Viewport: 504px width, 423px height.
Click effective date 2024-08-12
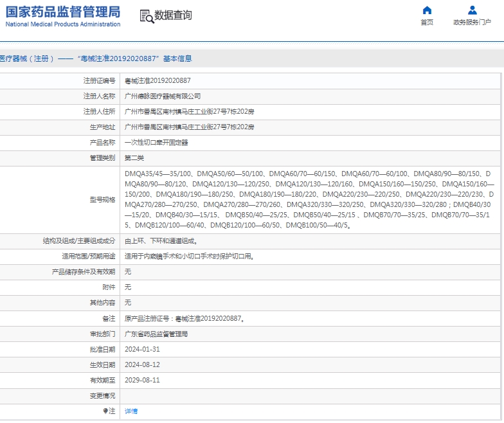[x=142, y=365]
